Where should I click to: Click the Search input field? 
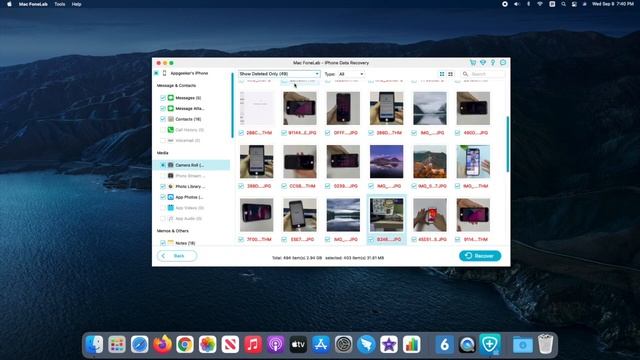483,74
